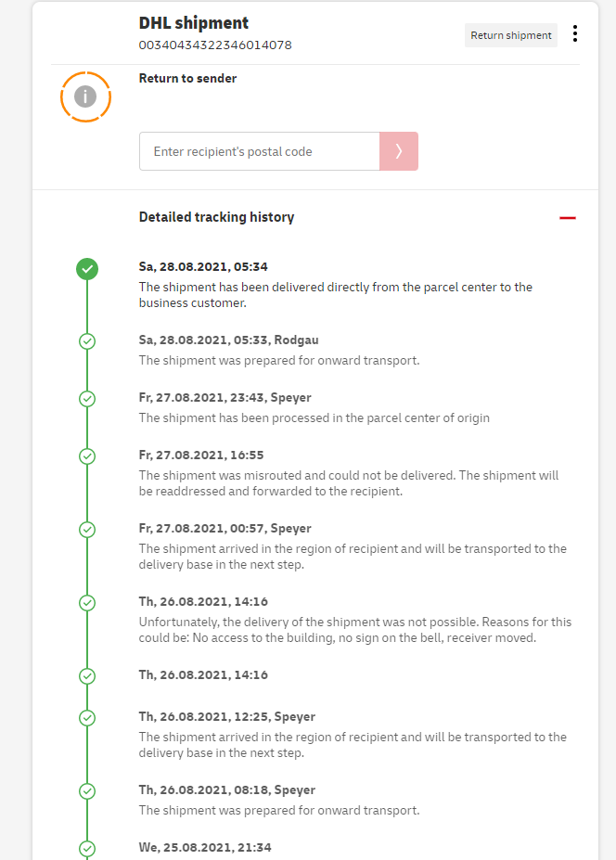The height and width of the screenshot is (860, 616).
Task: Click the filled green delivered checkmark
Action: click(x=87, y=269)
